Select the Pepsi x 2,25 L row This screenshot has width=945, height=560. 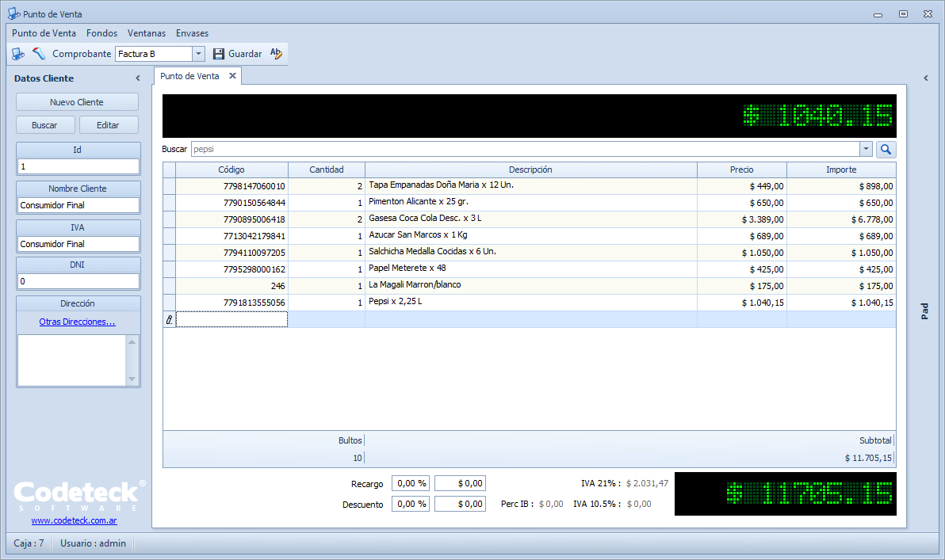coord(531,303)
